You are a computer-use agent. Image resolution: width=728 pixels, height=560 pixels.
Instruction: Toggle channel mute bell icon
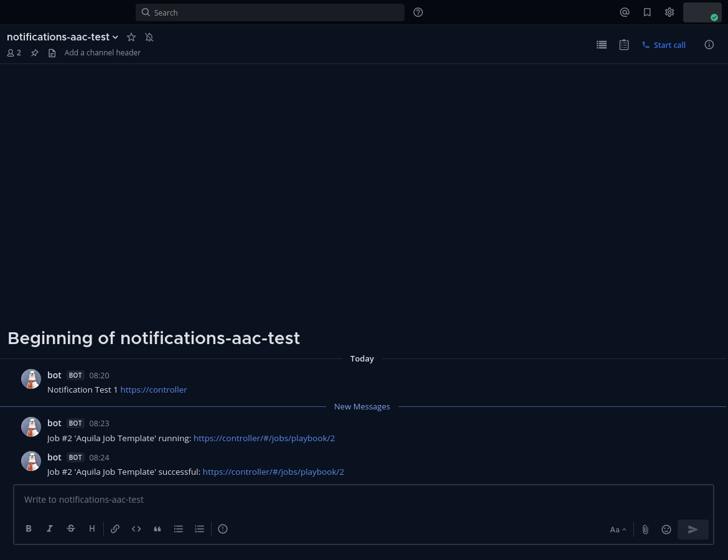(x=149, y=37)
